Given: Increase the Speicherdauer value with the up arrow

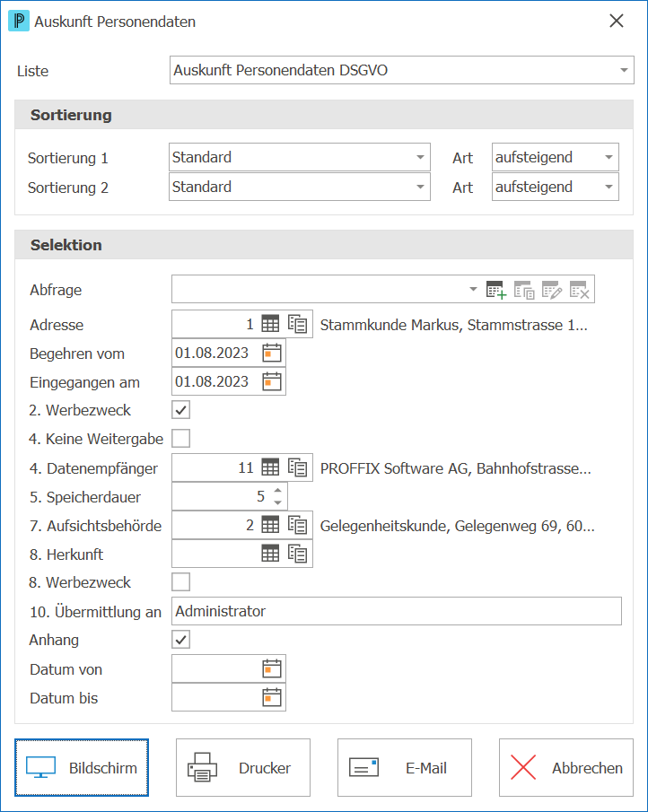Looking at the screenshot, I should pos(277,491).
